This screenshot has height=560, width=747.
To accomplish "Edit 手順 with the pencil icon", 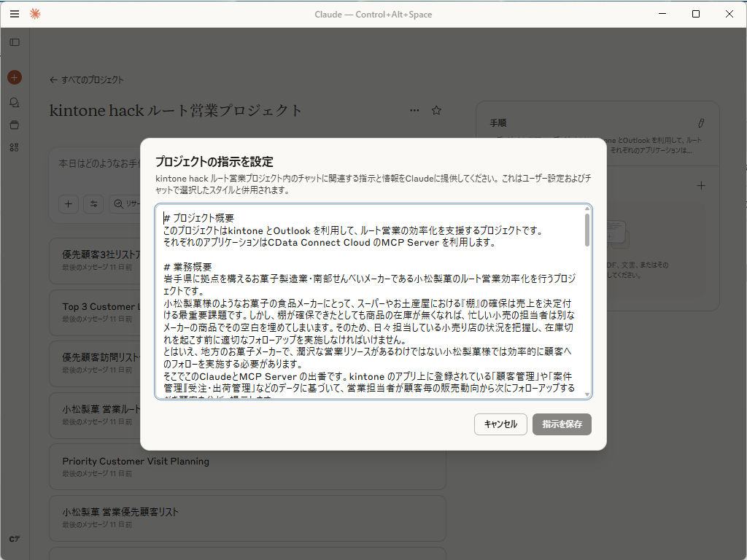I will pyautogui.click(x=702, y=123).
